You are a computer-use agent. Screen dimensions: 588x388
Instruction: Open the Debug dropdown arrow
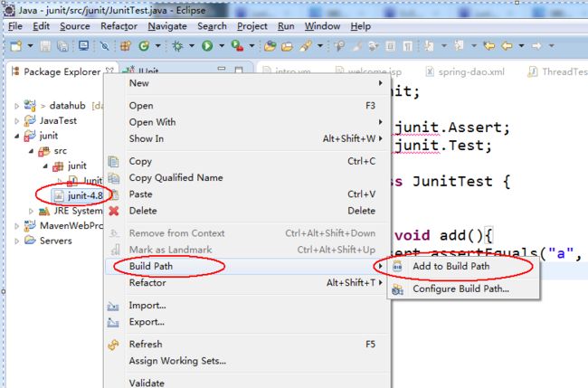(x=192, y=46)
